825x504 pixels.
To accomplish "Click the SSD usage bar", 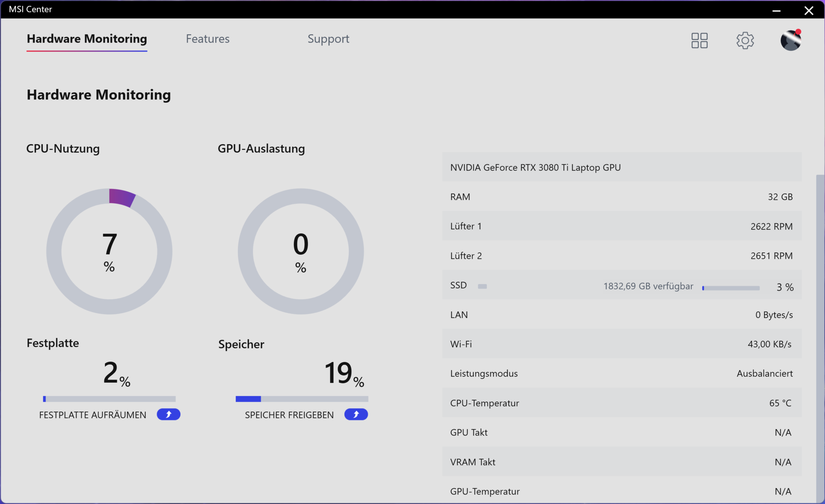I will 730,288.
